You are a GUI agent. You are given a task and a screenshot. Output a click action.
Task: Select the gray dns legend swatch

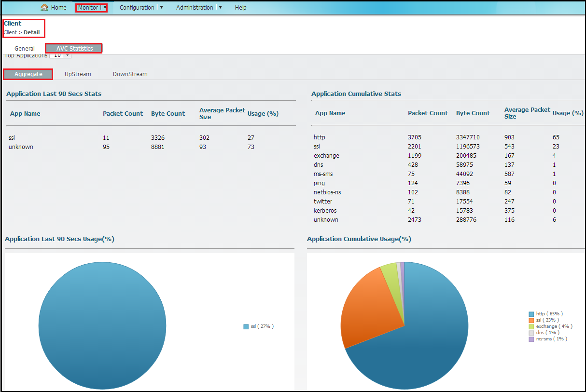tap(531, 333)
